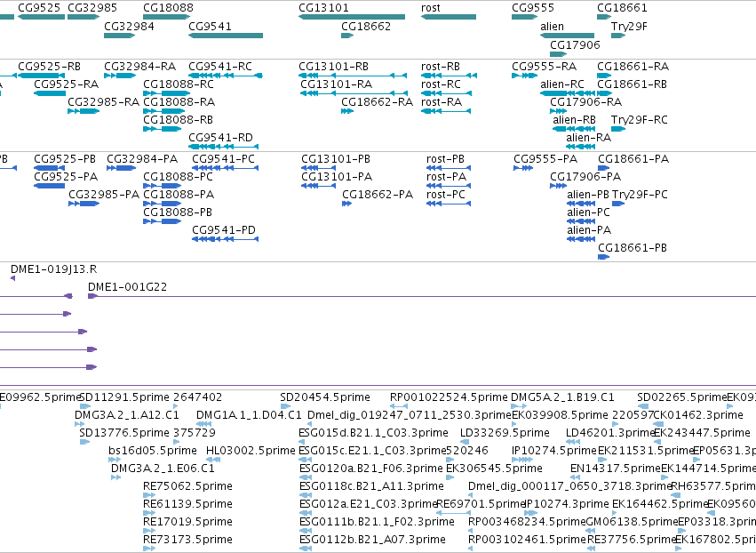Select transcript CG32985-RA
The image size is (756, 553).
pos(84,111)
